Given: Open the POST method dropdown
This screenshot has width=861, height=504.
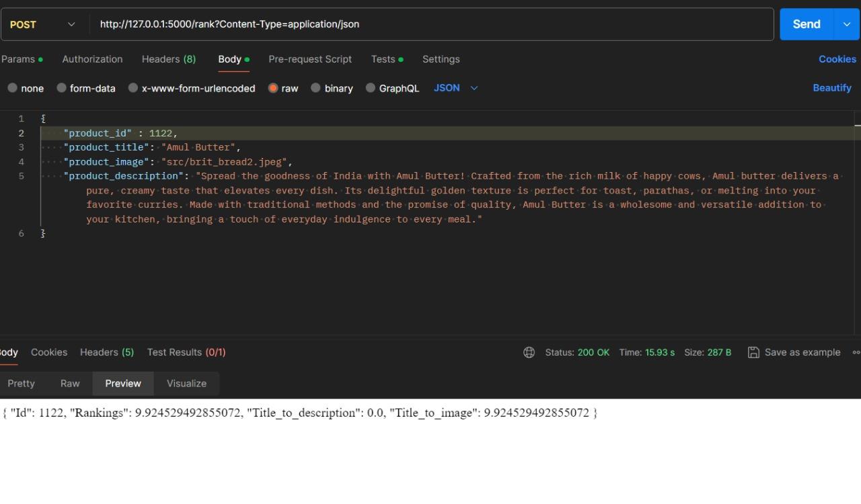Looking at the screenshot, I should pos(44,24).
